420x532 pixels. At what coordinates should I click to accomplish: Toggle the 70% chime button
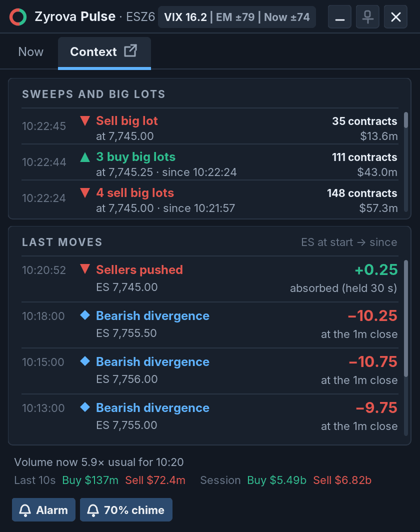(x=126, y=509)
